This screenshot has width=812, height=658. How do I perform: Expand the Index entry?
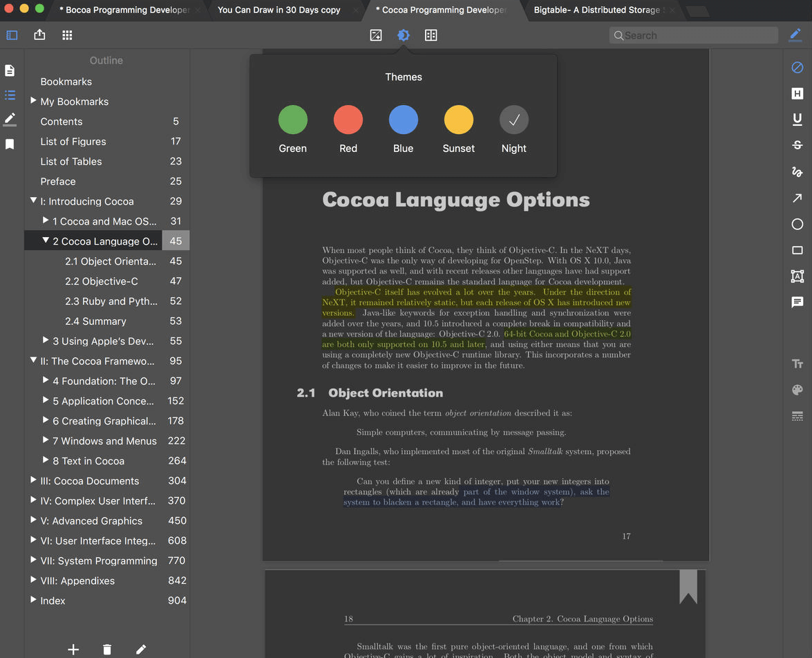(x=33, y=600)
